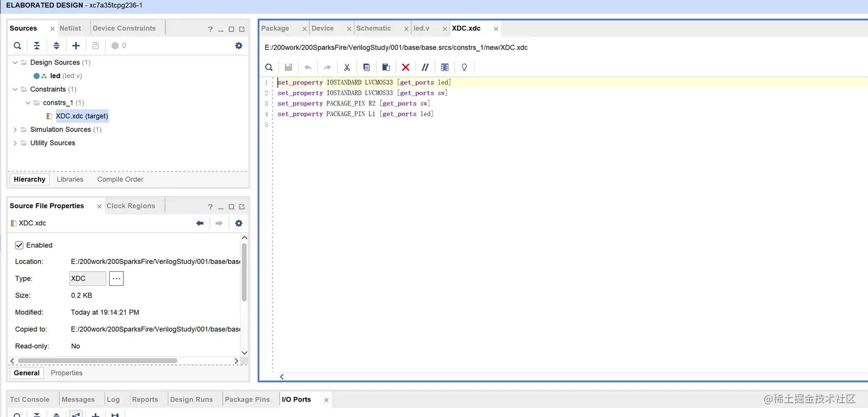The width and height of the screenshot is (868, 417).
Task: Close the I/O Ports tab
Action: (x=326, y=400)
